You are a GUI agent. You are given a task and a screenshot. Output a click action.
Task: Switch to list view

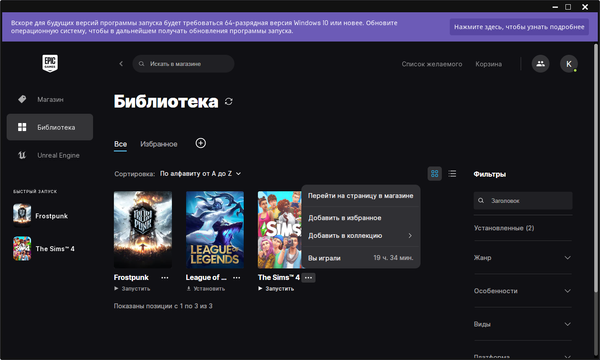[x=452, y=174]
